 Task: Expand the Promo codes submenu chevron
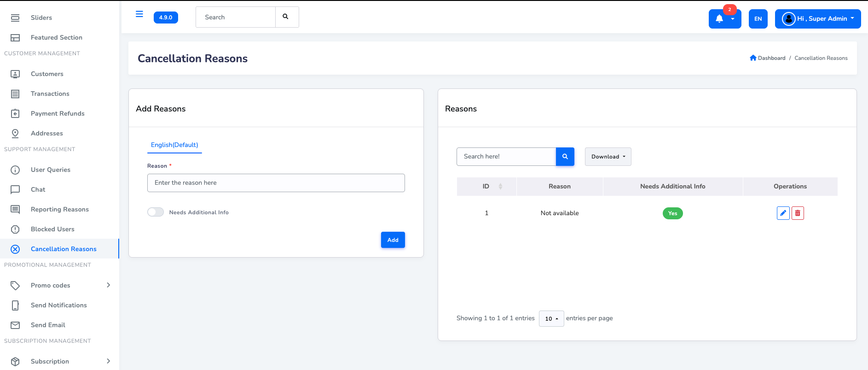[x=109, y=285]
